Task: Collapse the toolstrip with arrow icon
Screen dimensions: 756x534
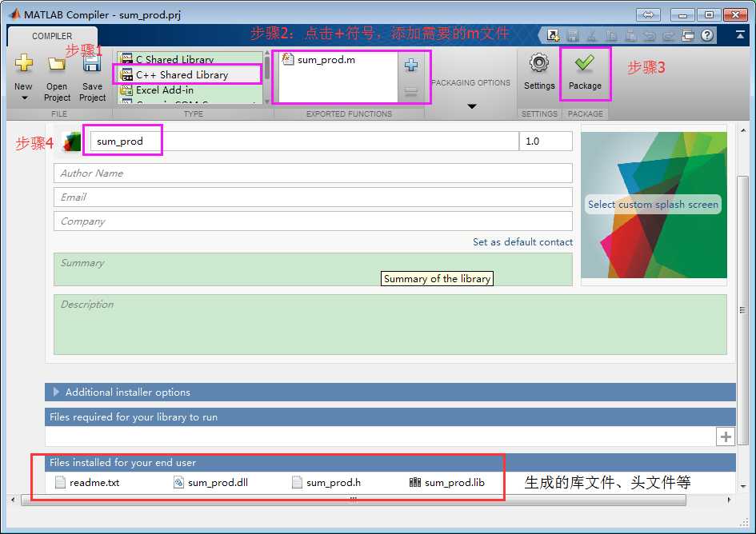Action: (x=740, y=34)
